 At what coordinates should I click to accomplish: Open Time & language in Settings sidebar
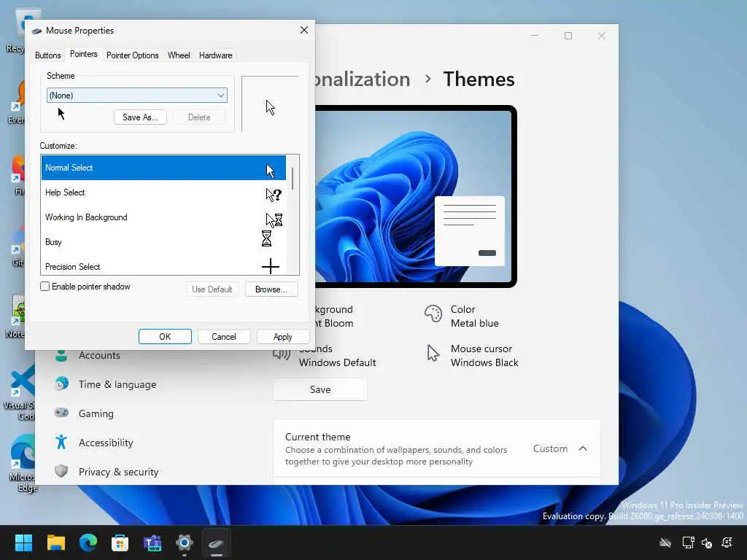117,384
